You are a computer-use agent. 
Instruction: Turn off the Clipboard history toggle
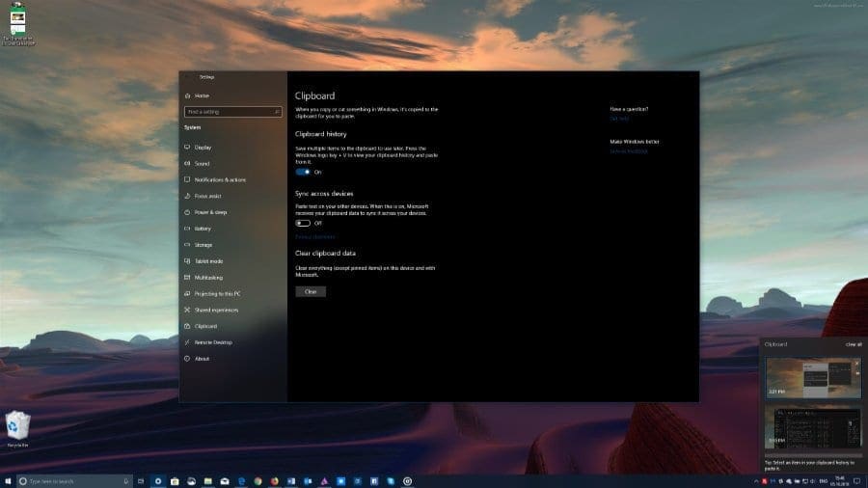pos(303,172)
